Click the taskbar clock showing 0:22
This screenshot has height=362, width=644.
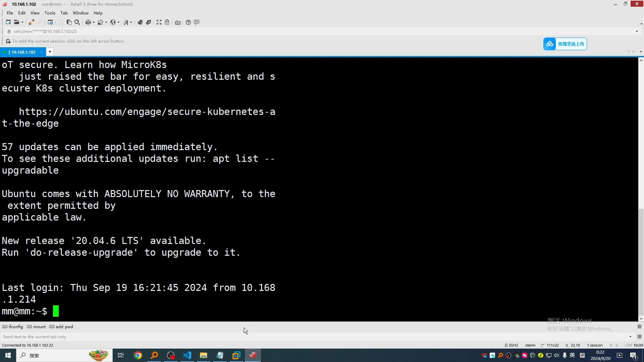(x=600, y=355)
